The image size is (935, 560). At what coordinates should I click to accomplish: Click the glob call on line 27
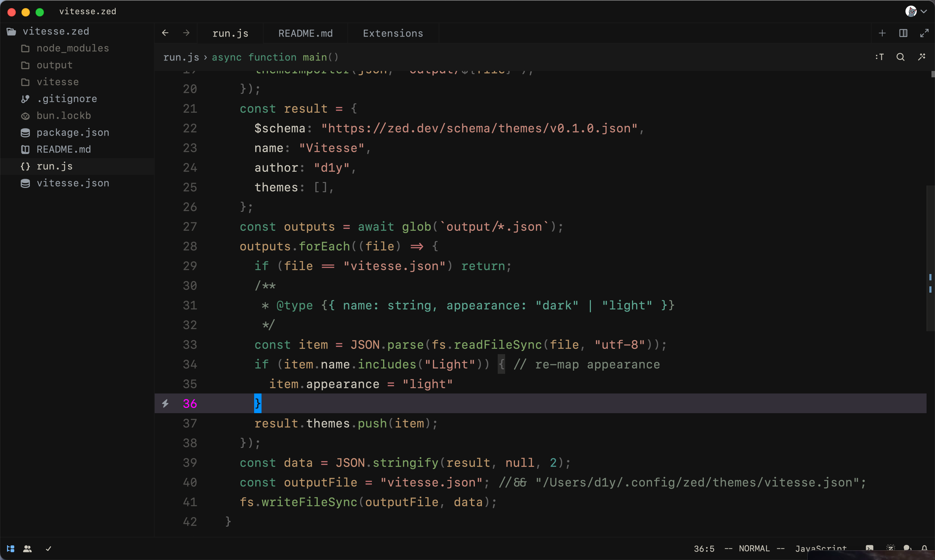[x=416, y=227]
